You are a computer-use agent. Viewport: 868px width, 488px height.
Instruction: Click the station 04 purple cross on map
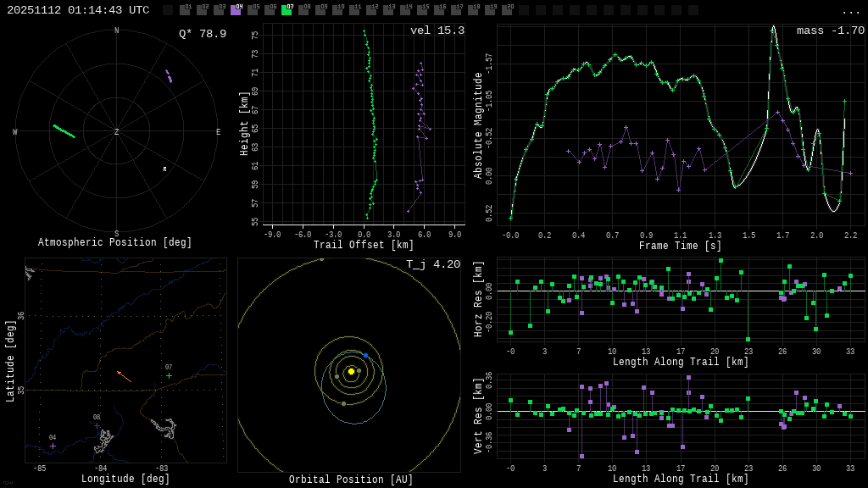pyautogui.click(x=53, y=446)
